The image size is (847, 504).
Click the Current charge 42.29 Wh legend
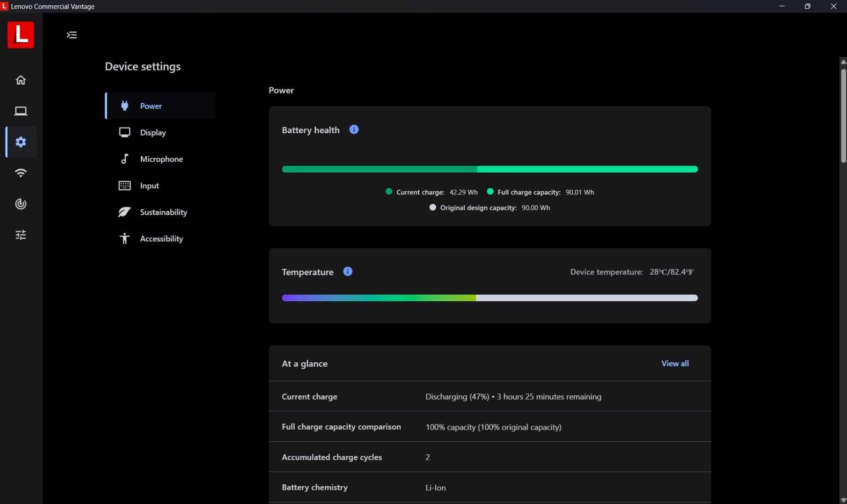[x=431, y=192]
